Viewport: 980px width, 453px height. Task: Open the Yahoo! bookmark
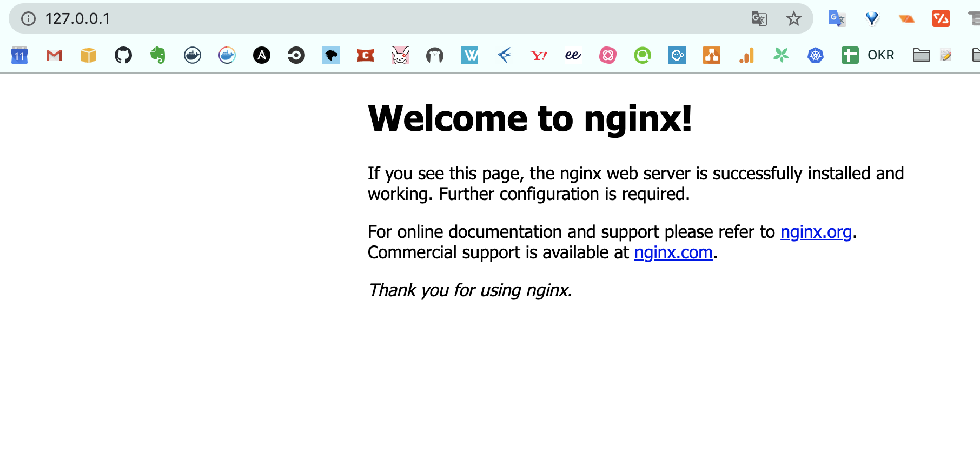coord(539,55)
